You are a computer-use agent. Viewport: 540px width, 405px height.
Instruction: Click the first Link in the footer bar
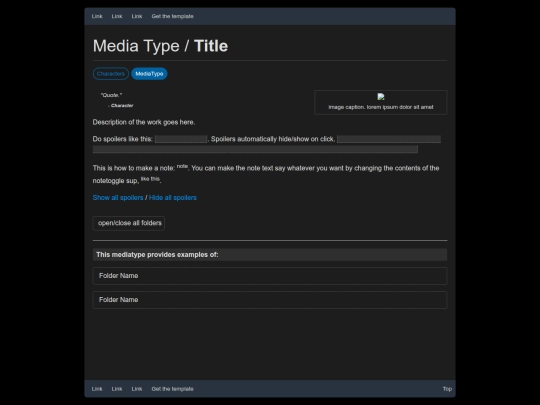[x=97, y=389]
